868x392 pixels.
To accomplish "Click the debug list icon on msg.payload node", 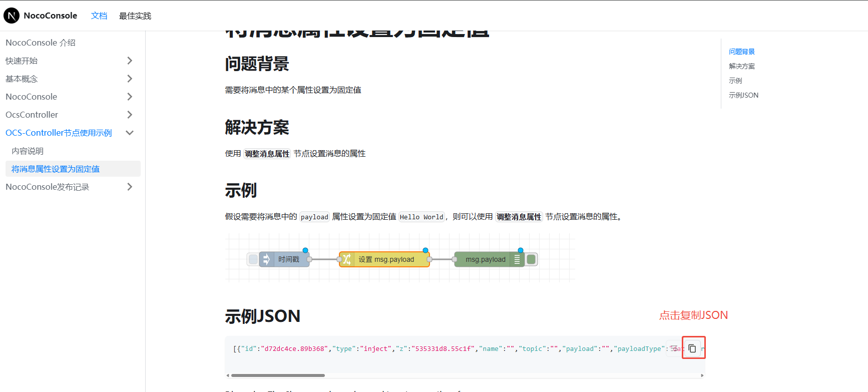I will point(517,259).
